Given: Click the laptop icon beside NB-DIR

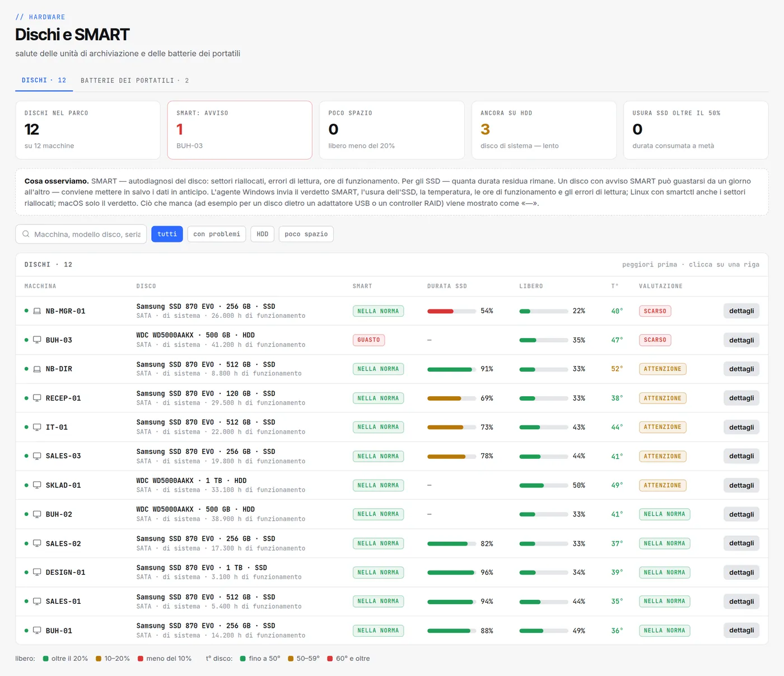Looking at the screenshot, I should coord(37,369).
